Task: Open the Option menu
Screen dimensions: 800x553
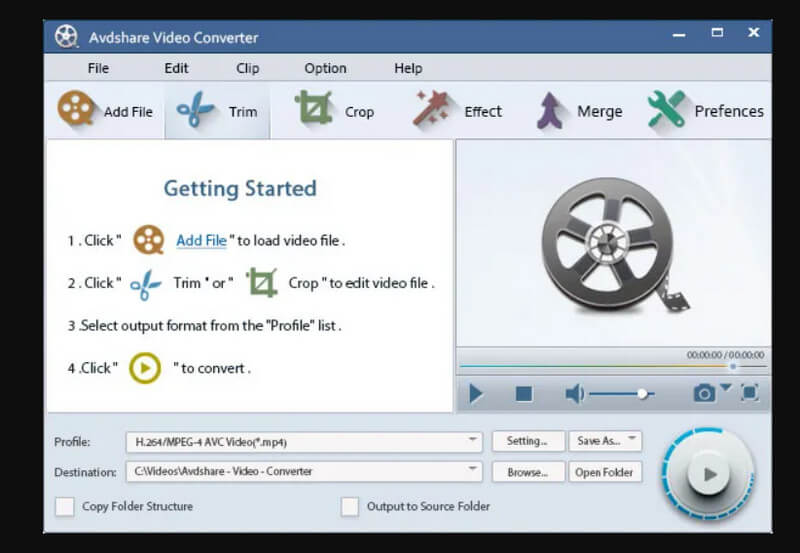Action: pyautogui.click(x=325, y=68)
